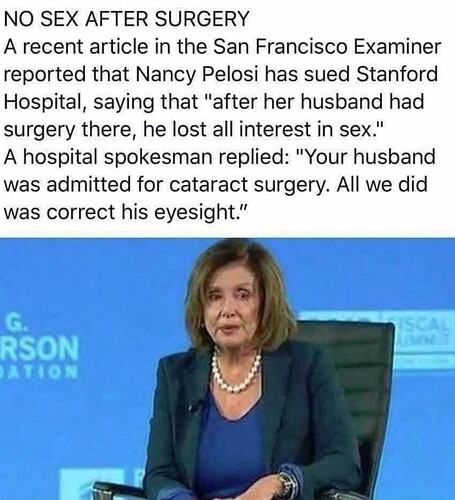The width and height of the screenshot is (455, 500).
Task: Click the words "San Francisco Examiner"
Action: click(327, 46)
